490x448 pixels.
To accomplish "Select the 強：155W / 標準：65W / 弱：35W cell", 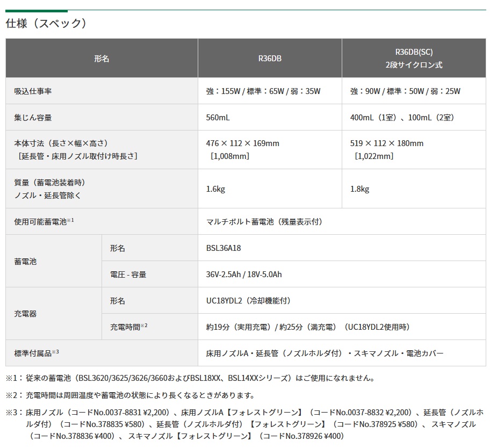I will point(270,91).
